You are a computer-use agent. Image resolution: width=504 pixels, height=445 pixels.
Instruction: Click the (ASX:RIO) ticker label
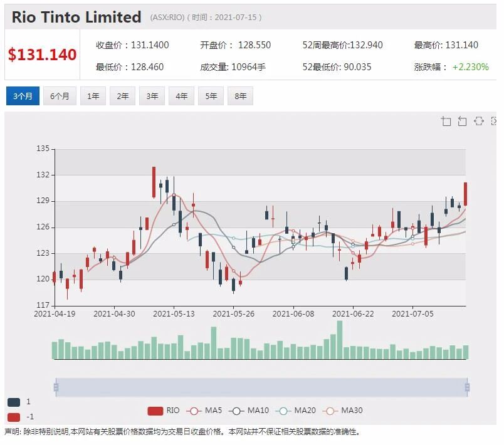pos(167,18)
